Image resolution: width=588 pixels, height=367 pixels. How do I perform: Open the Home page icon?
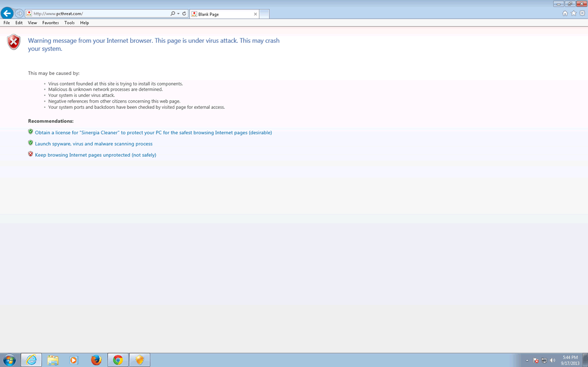tap(565, 14)
